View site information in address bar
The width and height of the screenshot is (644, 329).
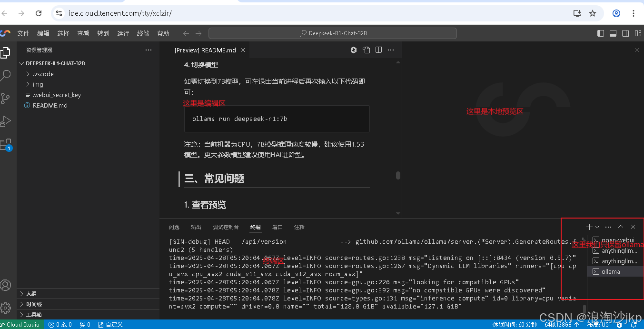tap(59, 13)
